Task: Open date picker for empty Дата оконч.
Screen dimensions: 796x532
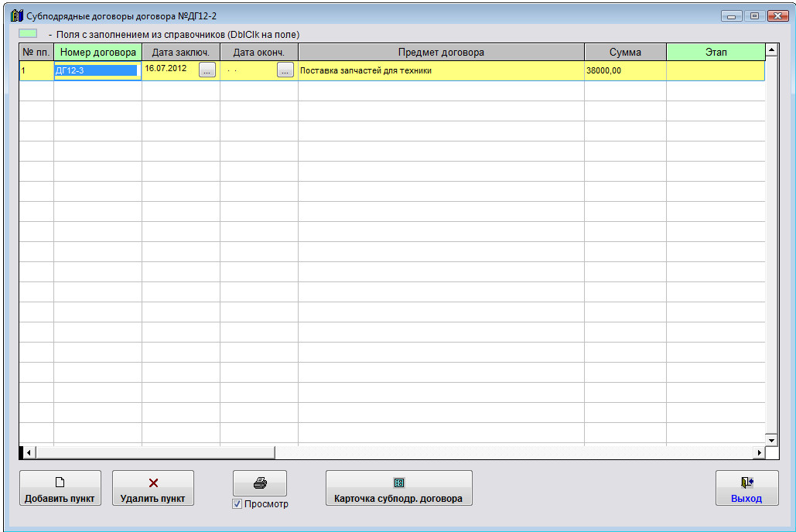Action: click(x=285, y=70)
